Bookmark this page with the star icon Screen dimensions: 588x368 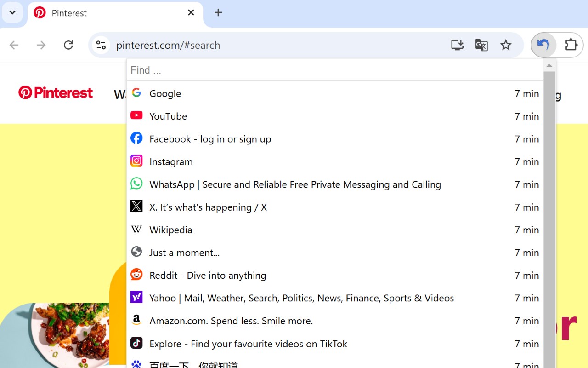coord(506,45)
